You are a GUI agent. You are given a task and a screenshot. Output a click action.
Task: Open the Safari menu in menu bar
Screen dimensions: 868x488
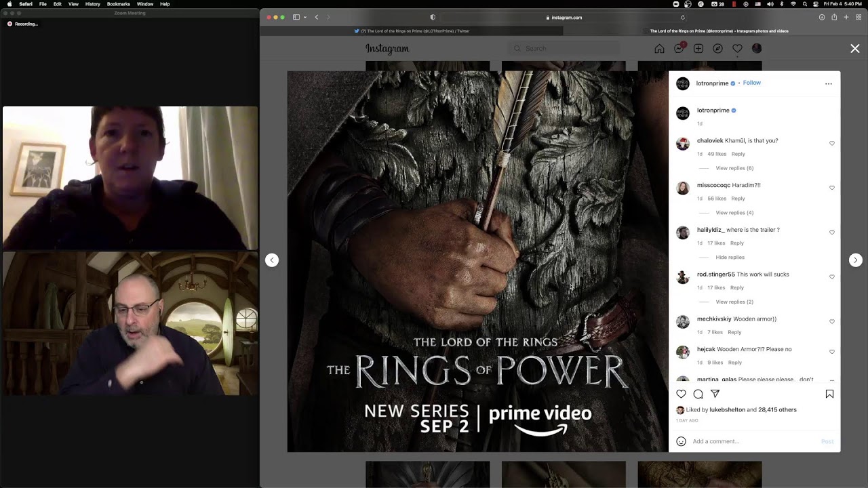point(25,4)
